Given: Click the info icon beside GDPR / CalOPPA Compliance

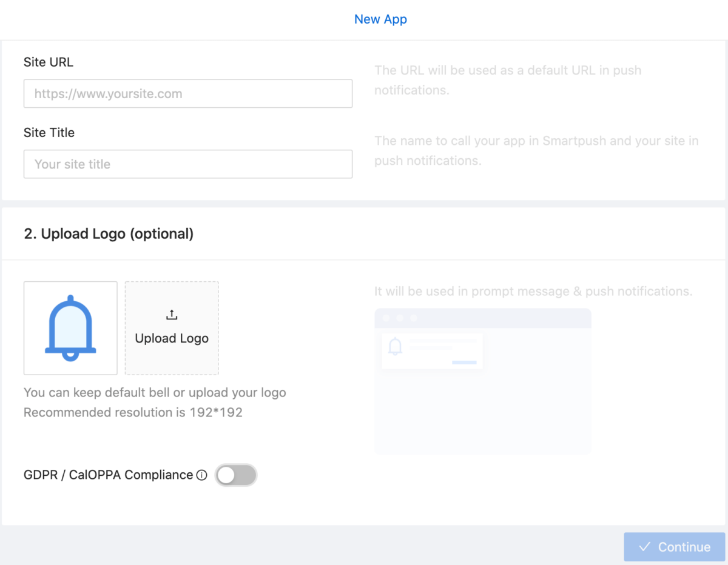Looking at the screenshot, I should [201, 475].
